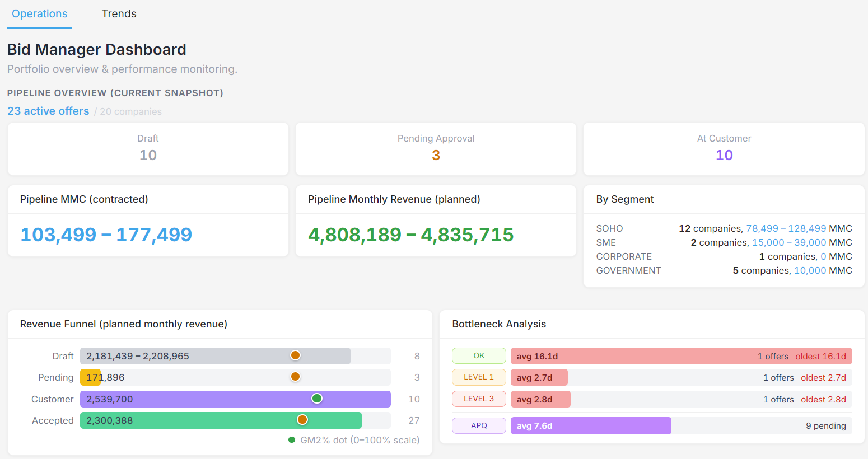Select the Bid Manager Dashboard heading

coord(96,49)
